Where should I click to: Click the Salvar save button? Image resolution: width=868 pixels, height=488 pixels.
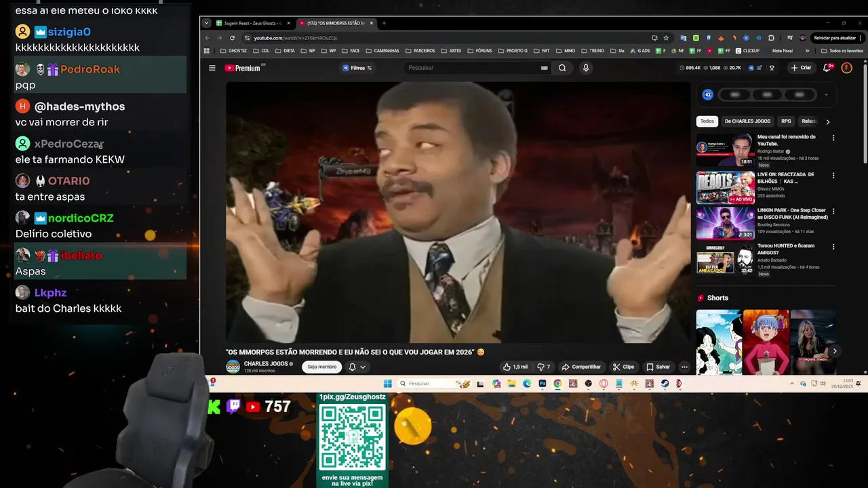click(x=658, y=367)
